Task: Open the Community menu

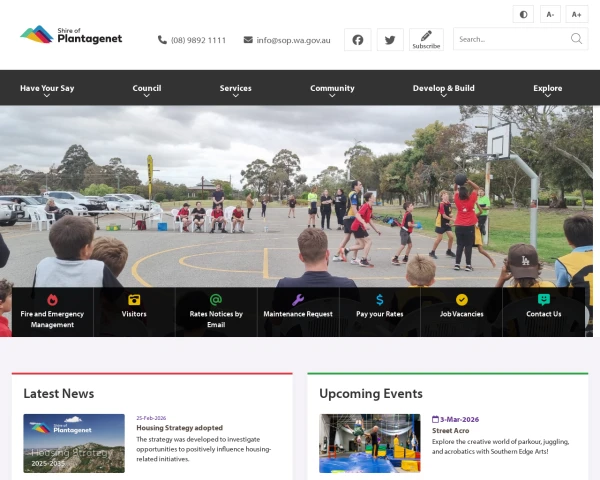Action: [x=332, y=88]
